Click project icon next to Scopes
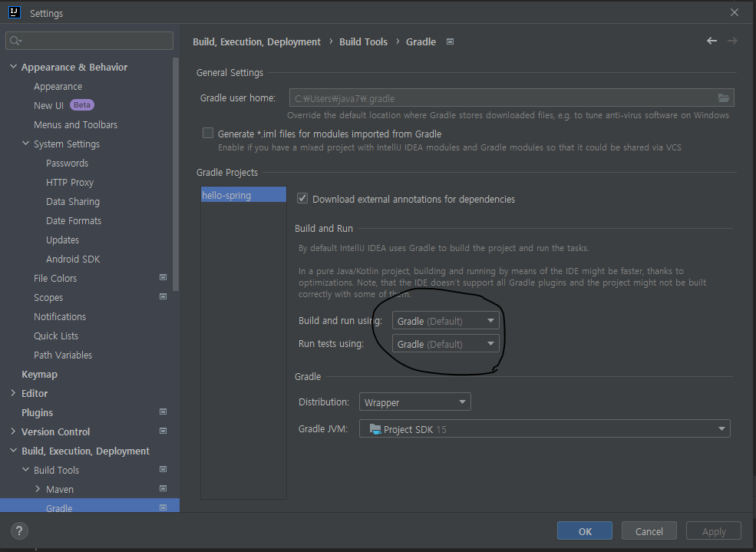This screenshot has height=552, width=756. pos(163,297)
